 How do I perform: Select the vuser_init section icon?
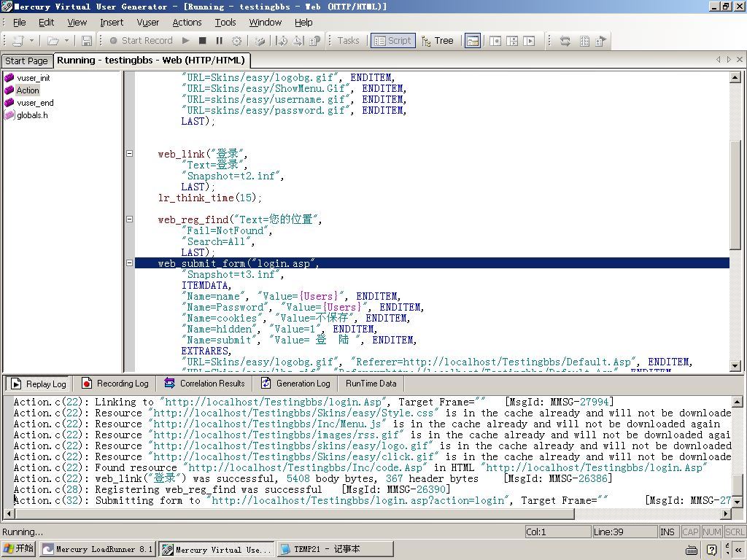pos(9,78)
